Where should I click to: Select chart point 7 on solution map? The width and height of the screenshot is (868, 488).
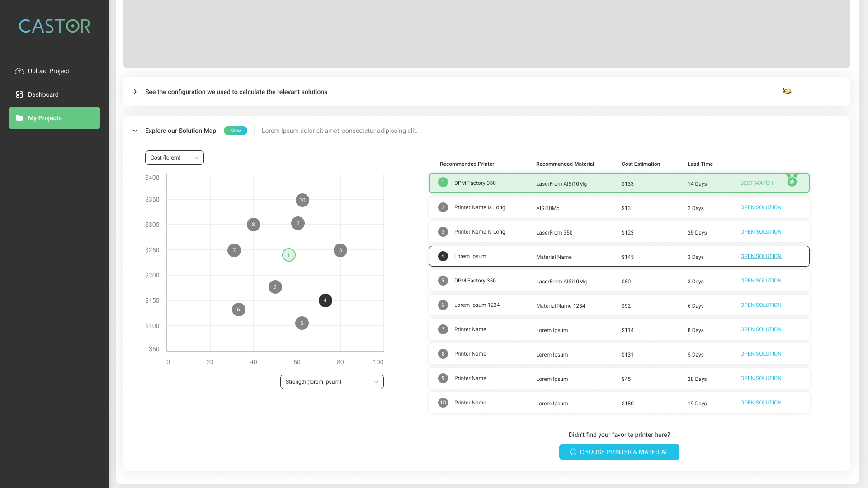pos(234,250)
